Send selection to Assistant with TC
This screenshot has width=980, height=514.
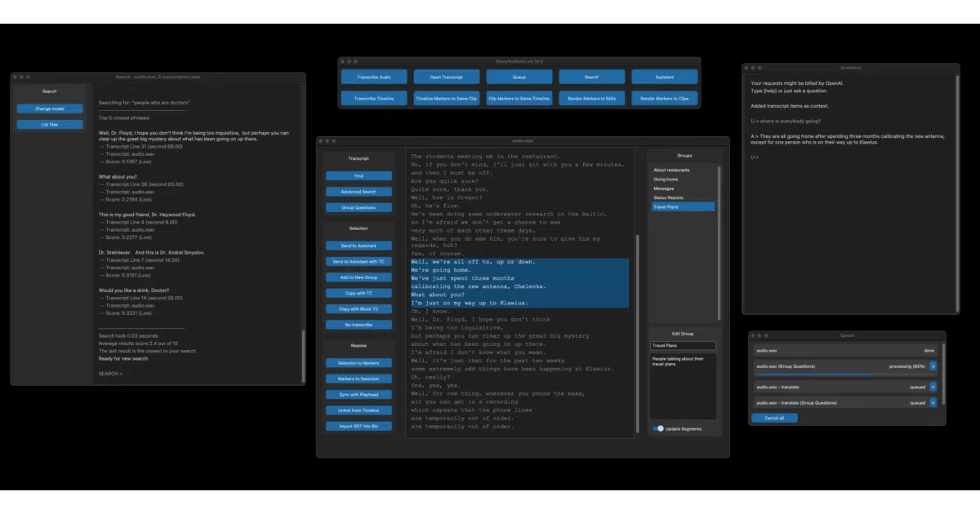359,261
